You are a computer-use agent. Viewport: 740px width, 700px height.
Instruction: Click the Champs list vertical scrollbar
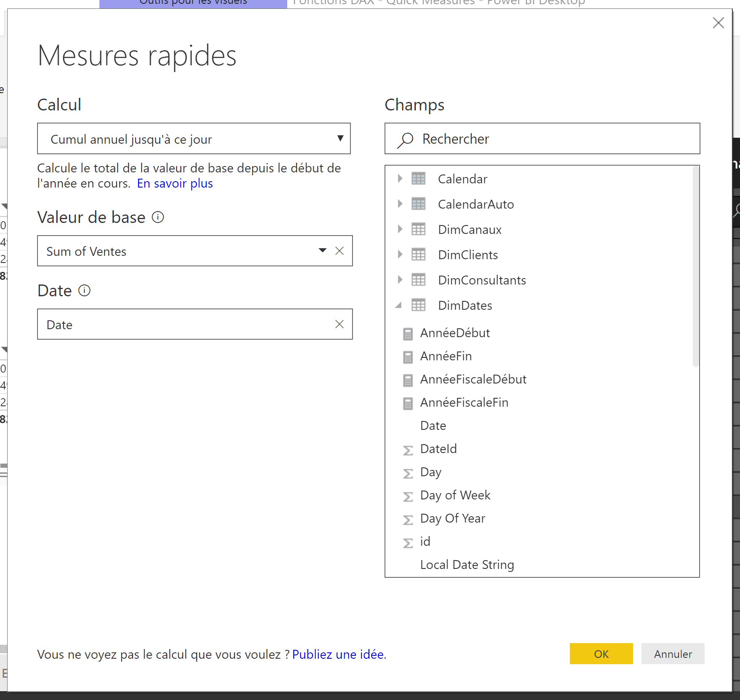point(695,266)
